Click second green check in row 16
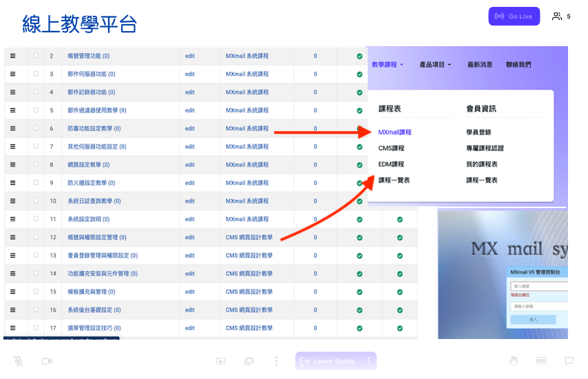This screenshot has height=379, width=588. 400,310
